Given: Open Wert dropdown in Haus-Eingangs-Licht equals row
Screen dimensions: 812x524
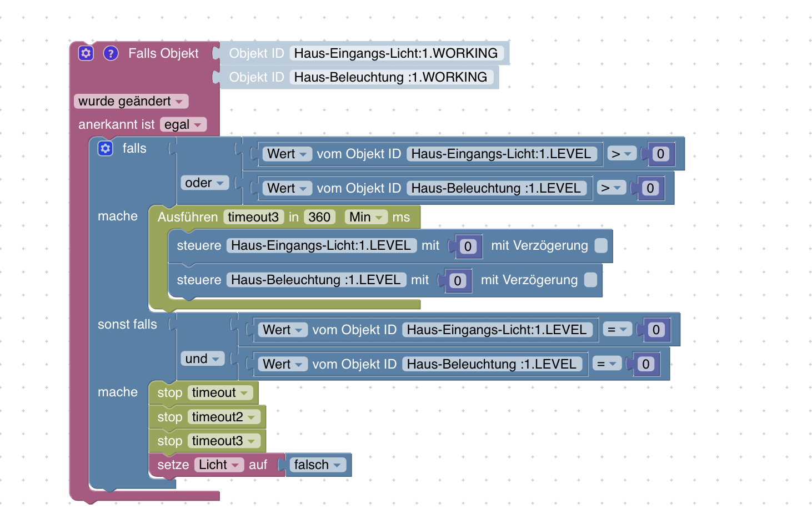Looking at the screenshot, I should pos(283,330).
